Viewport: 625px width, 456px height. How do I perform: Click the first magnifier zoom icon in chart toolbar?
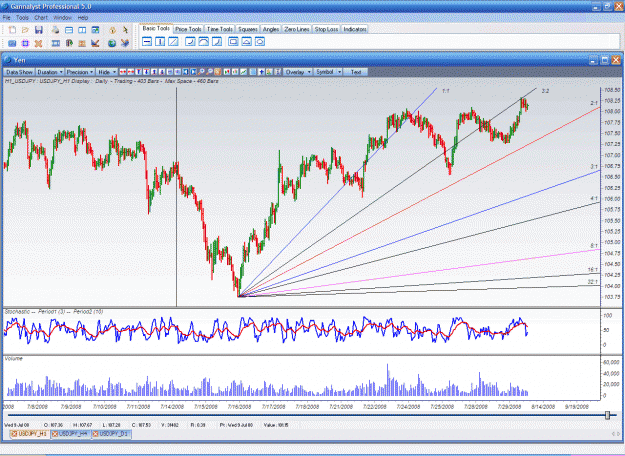tap(201, 72)
